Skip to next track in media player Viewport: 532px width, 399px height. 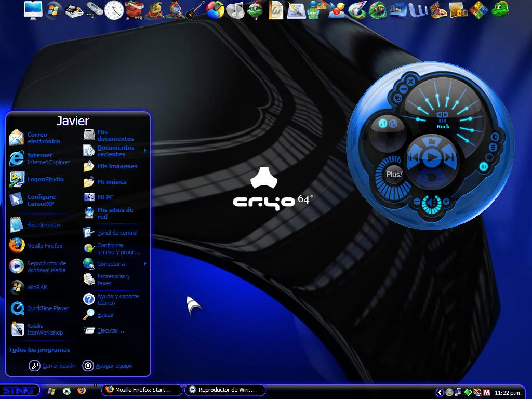point(449,157)
